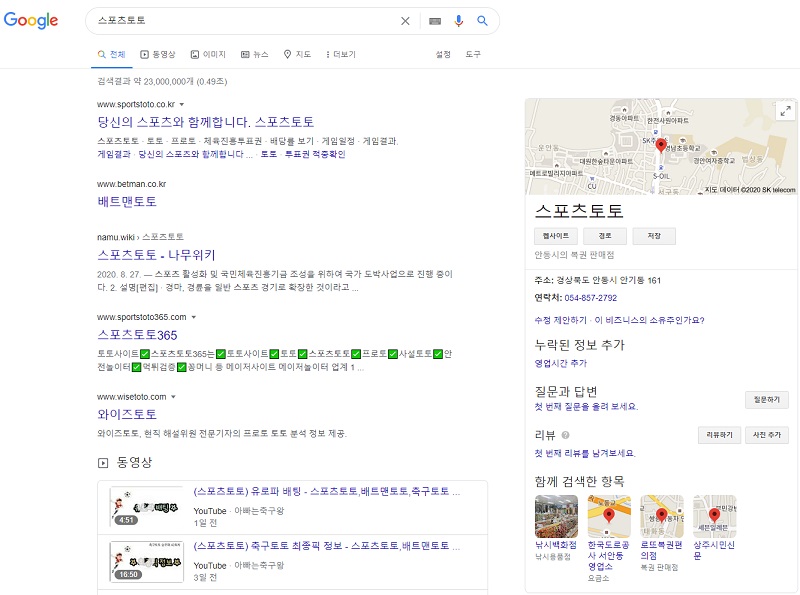The height and width of the screenshot is (595, 800).
Task: Focus the search input containing 스포츠토토
Action: click(x=245, y=21)
